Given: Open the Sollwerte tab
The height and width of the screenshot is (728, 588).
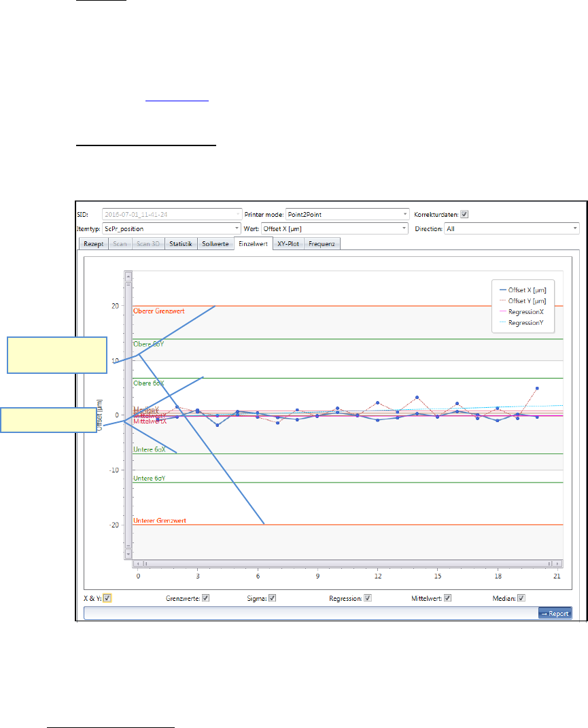Looking at the screenshot, I should (x=215, y=244).
